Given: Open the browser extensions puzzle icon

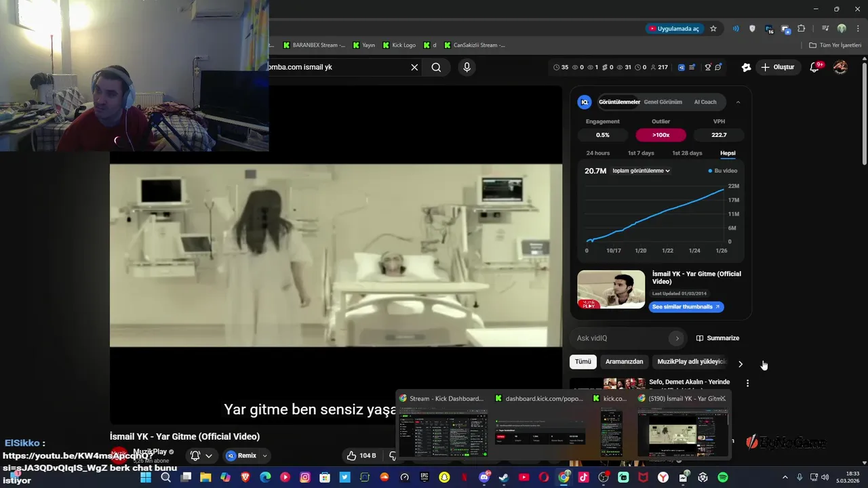Looking at the screenshot, I should (x=802, y=28).
